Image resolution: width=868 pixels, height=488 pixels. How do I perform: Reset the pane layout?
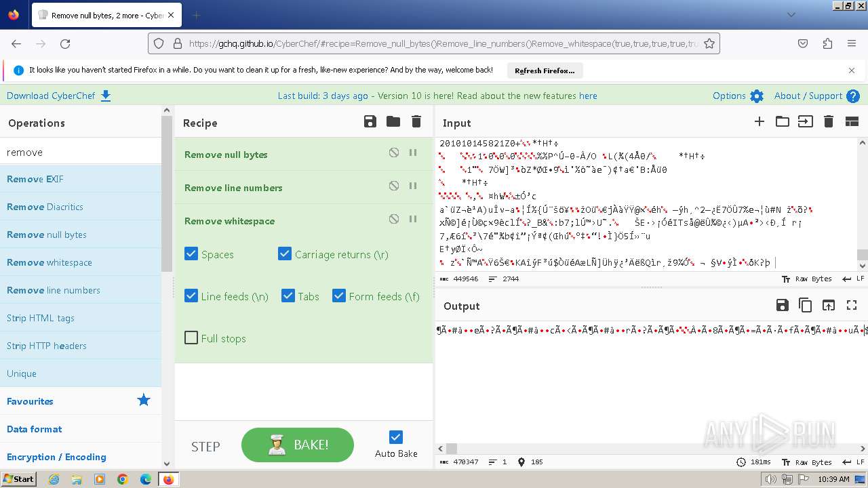point(852,122)
